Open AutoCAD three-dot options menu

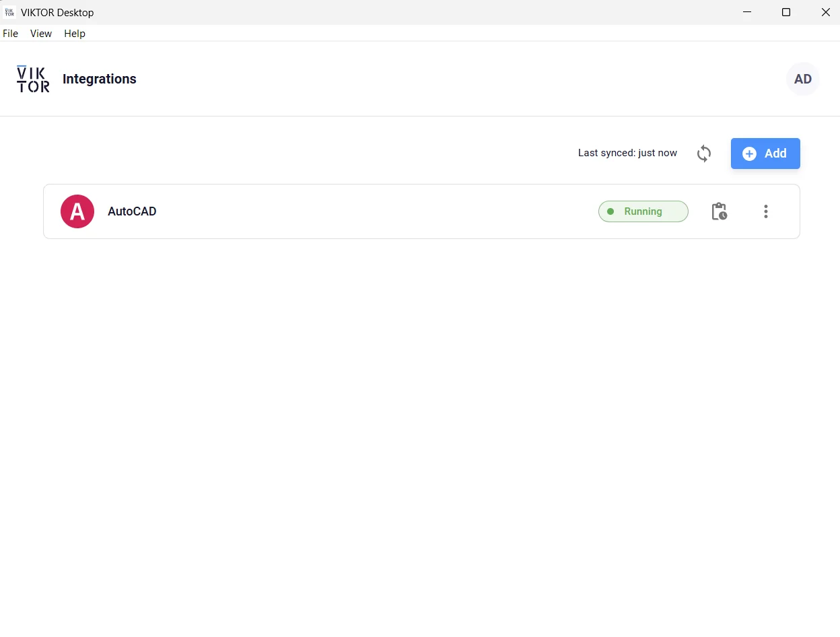(x=765, y=211)
